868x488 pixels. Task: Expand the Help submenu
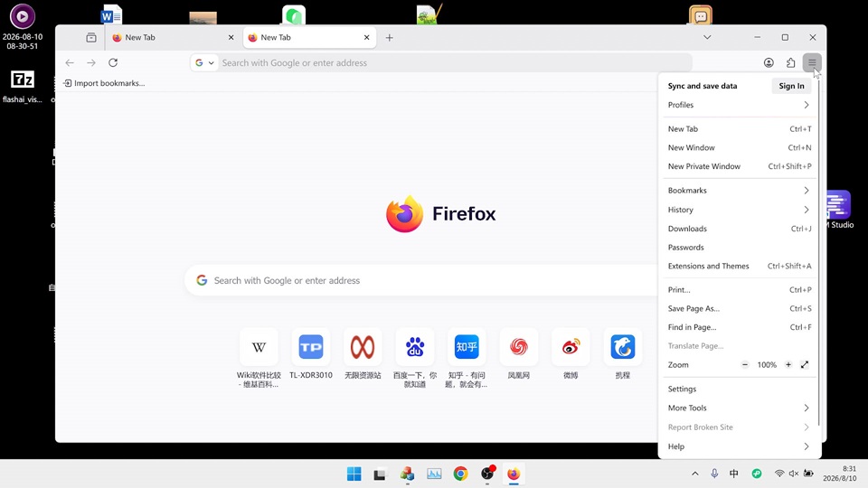(740, 446)
